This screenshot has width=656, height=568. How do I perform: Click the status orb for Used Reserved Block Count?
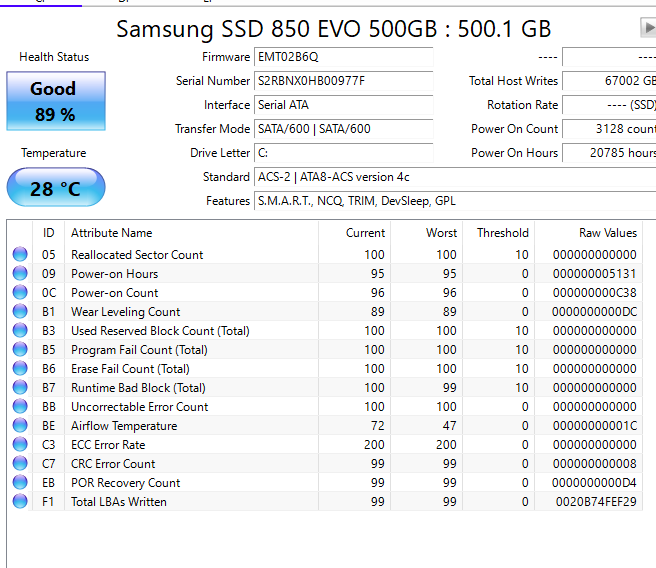click(20, 330)
